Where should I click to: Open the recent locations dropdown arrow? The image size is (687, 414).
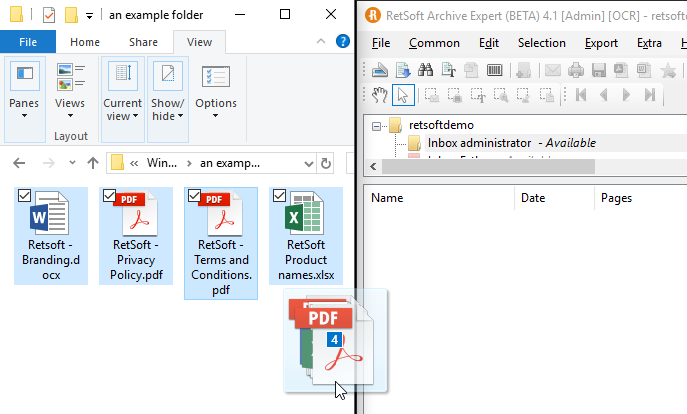coord(72,163)
